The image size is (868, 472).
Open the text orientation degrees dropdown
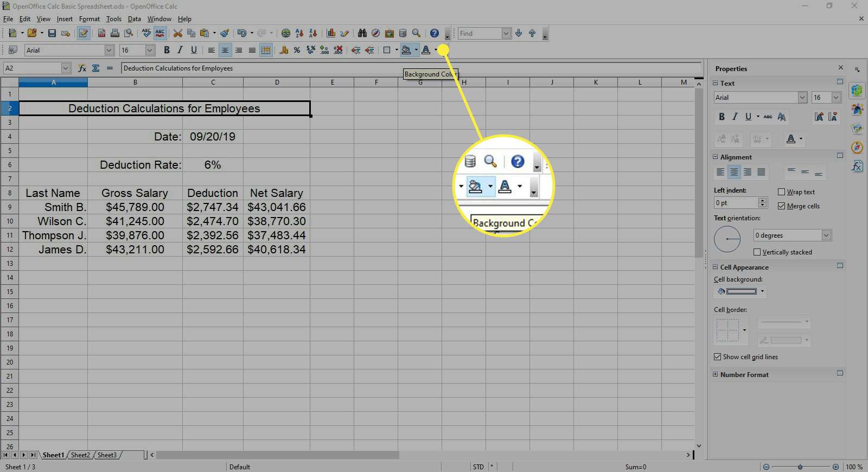coord(826,235)
